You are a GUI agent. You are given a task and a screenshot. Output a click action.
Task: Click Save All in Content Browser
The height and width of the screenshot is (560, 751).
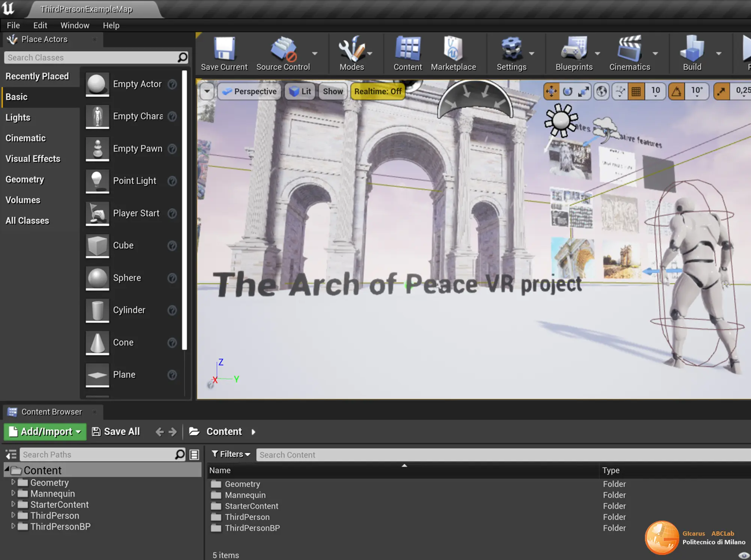click(x=116, y=432)
